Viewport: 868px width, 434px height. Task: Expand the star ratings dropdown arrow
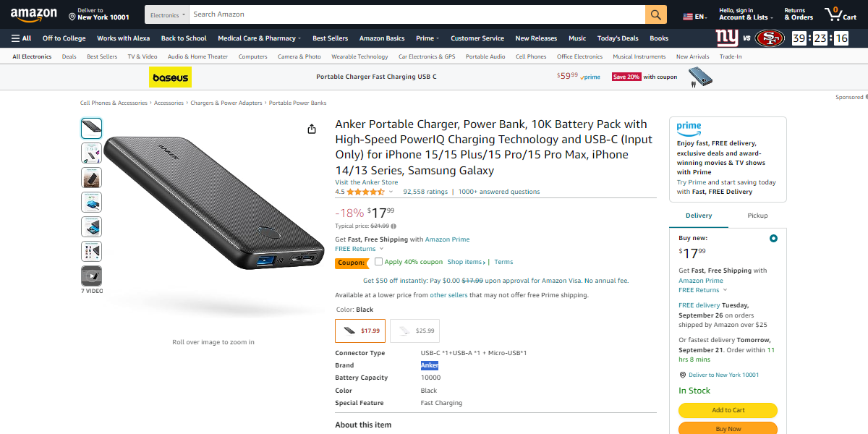coord(391,192)
